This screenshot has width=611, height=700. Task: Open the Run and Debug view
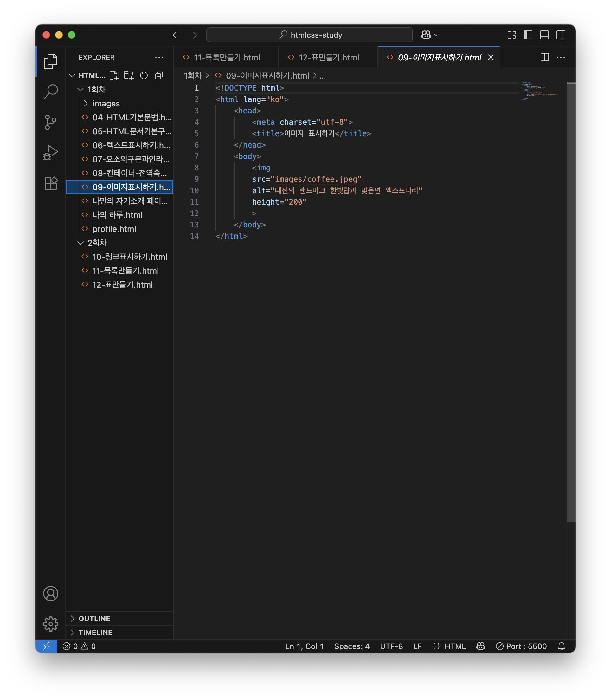click(x=50, y=152)
